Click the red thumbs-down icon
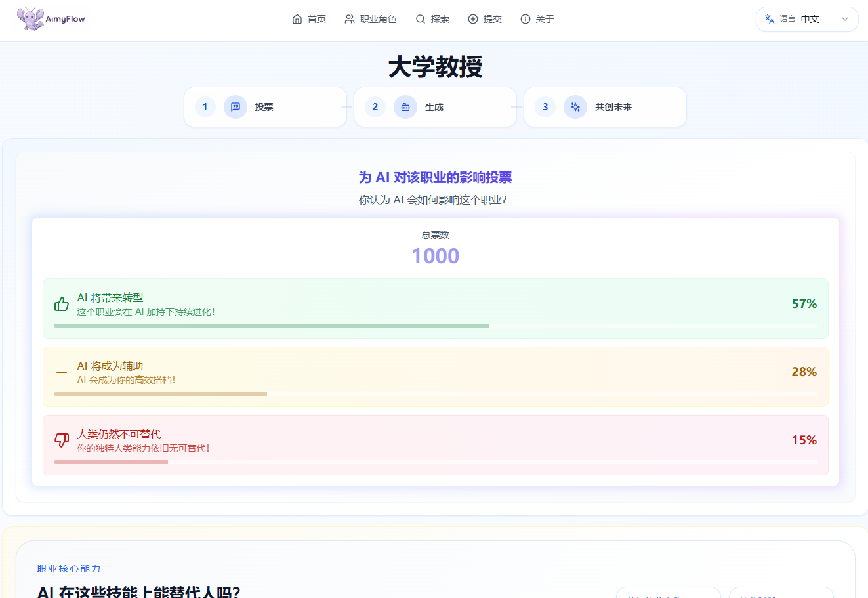The height and width of the screenshot is (598, 868). [62, 440]
